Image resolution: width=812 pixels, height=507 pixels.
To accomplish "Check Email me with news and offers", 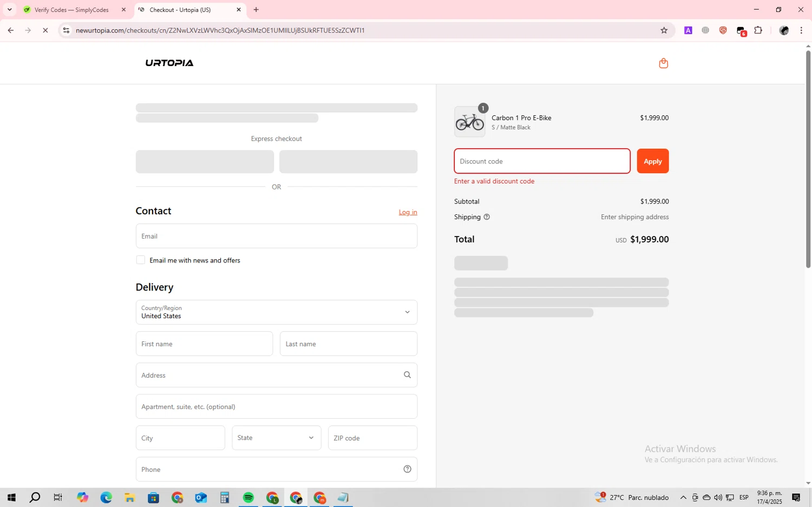I will click(141, 260).
